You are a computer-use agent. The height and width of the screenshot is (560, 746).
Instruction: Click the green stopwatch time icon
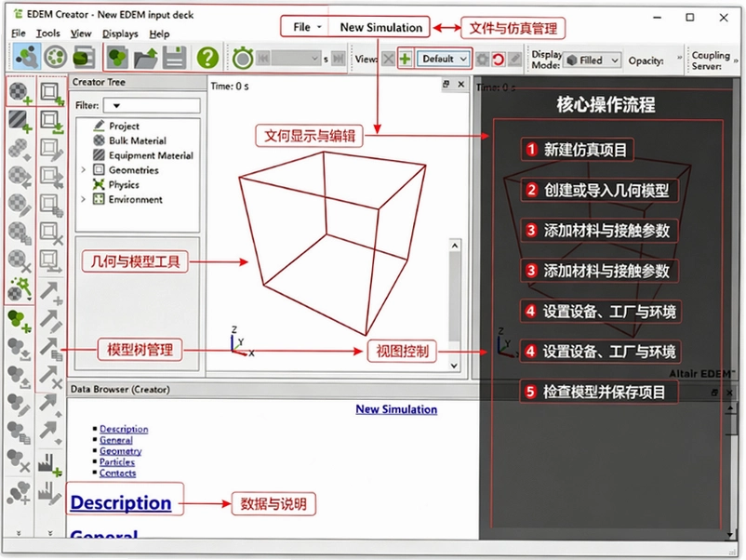click(x=243, y=58)
